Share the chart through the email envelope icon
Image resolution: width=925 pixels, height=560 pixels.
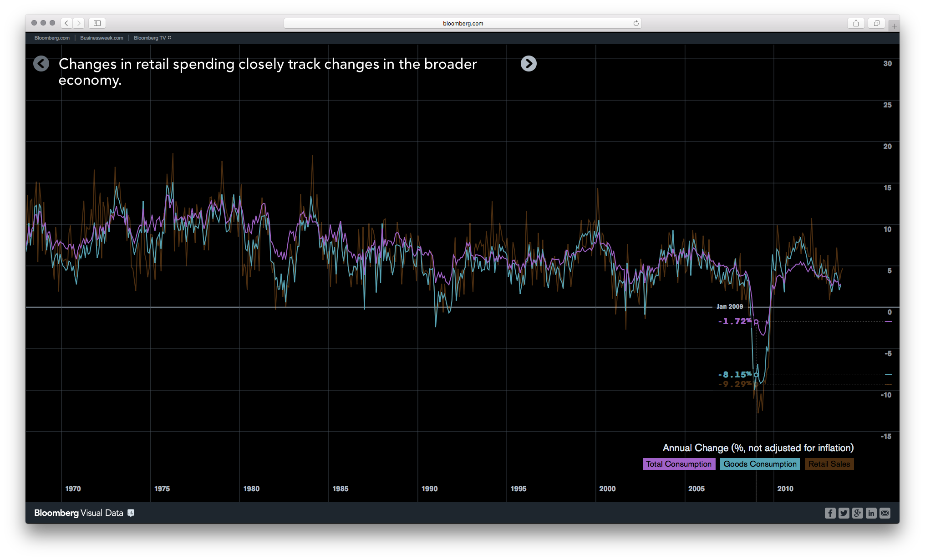885,513
